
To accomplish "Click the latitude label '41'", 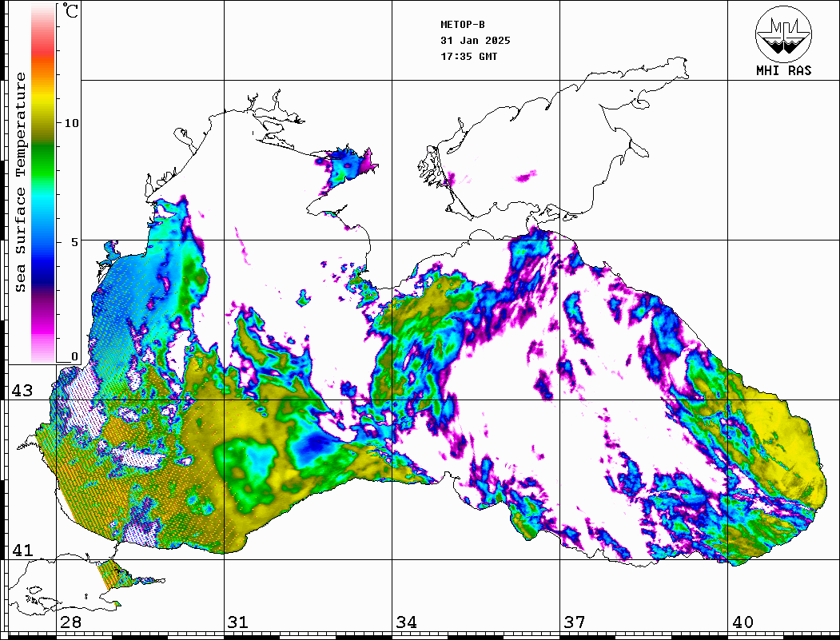I will click(x=22, y=550).
